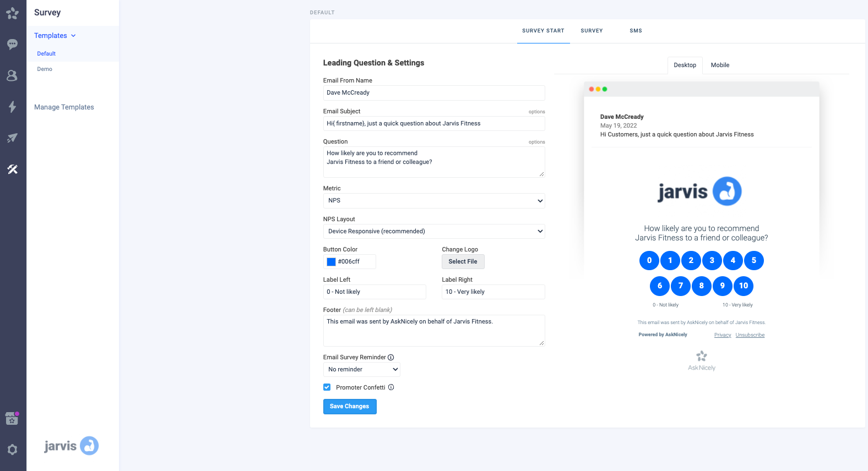Image resolution: width=868 pixels, height=471 pixels.
Task: Click the Jarvis logo in email preview
Action: [700, 191]
